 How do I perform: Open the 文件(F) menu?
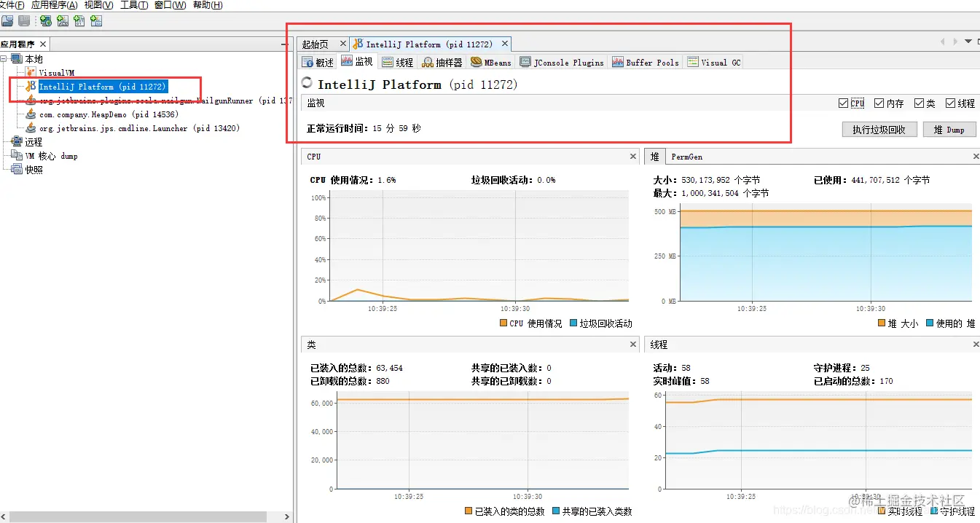[12, 5]
